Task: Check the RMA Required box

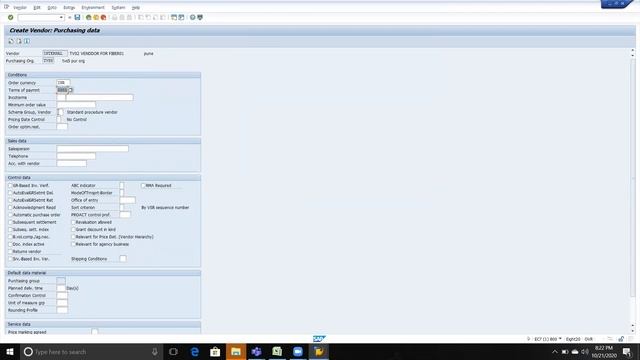Action: tap(143, 185)
